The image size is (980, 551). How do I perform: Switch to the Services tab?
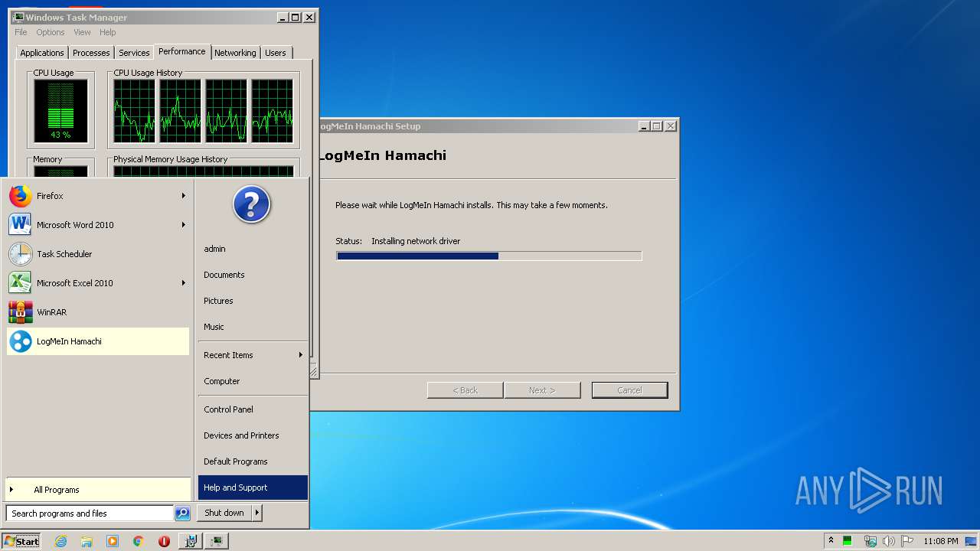coord(134,53)
